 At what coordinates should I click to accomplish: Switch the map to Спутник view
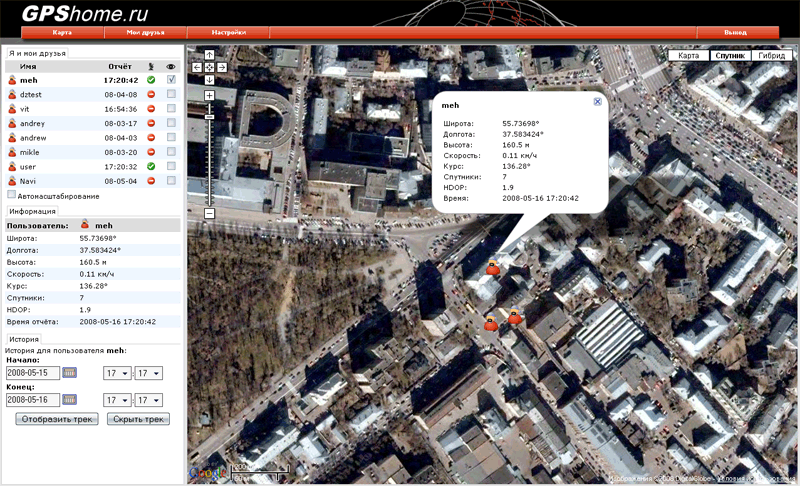(x=730, y=56)
